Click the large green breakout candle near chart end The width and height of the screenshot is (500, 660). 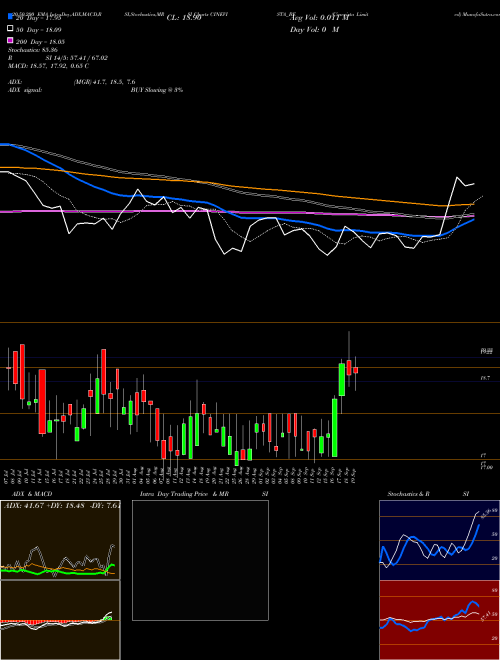335,428
